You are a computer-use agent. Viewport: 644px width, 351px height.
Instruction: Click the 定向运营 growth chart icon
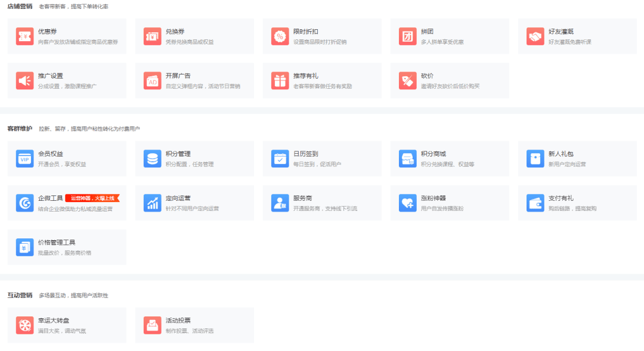(153, 203)
